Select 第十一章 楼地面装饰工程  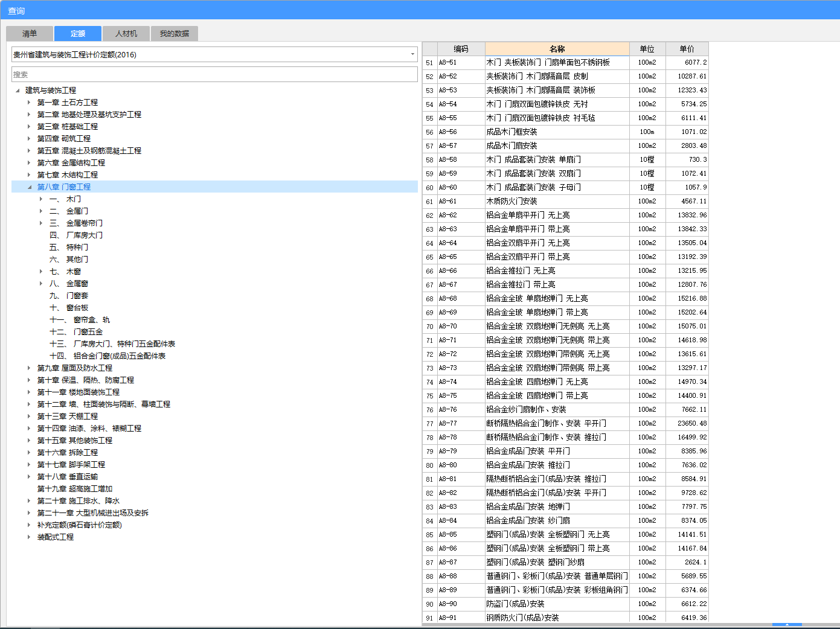[79, 392]
